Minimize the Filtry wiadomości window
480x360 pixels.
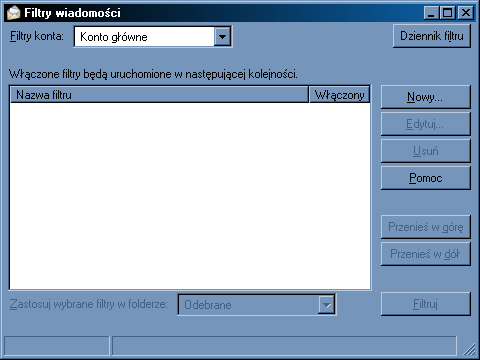coord(431,13)
